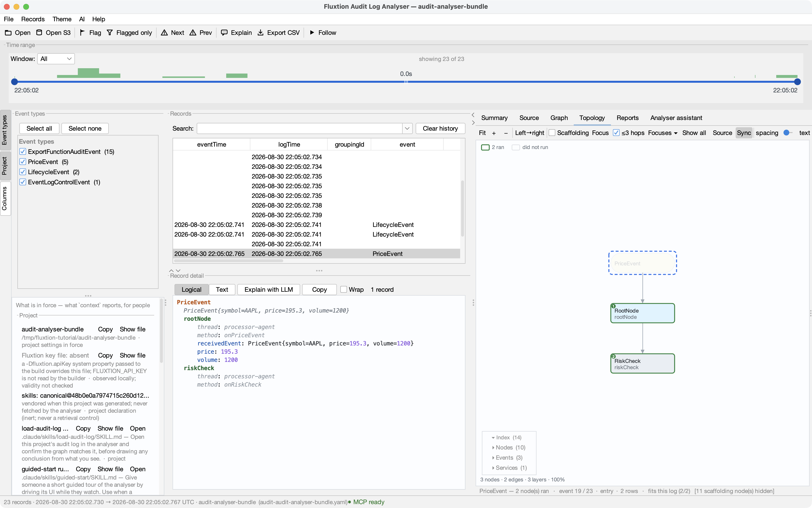Click the expand-right chevron beside Summary tab
The height and width of the screenshot is (508, 812).
click(x=473, y=123)
